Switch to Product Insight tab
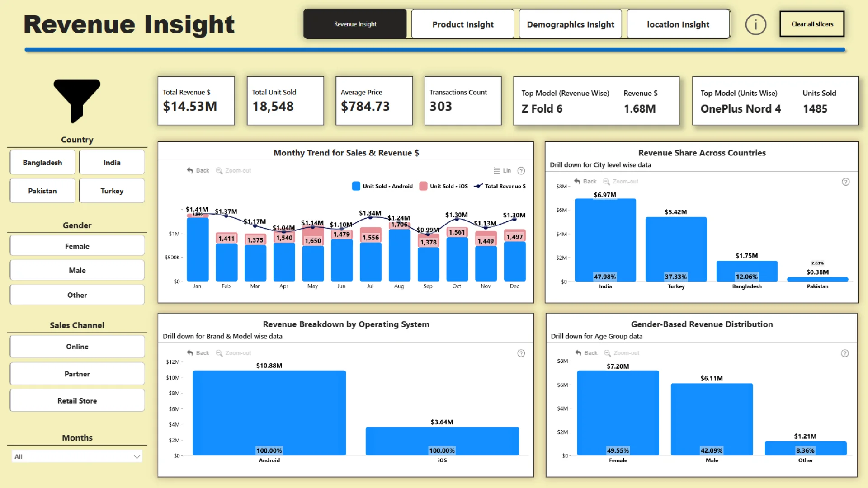The height and width of the screenshot is (488, 868). [462, 24]
